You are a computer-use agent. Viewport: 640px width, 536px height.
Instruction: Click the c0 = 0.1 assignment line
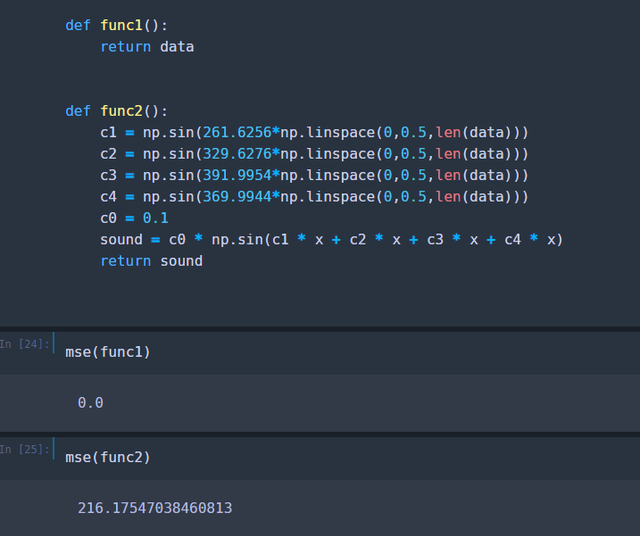click(134, 218)
